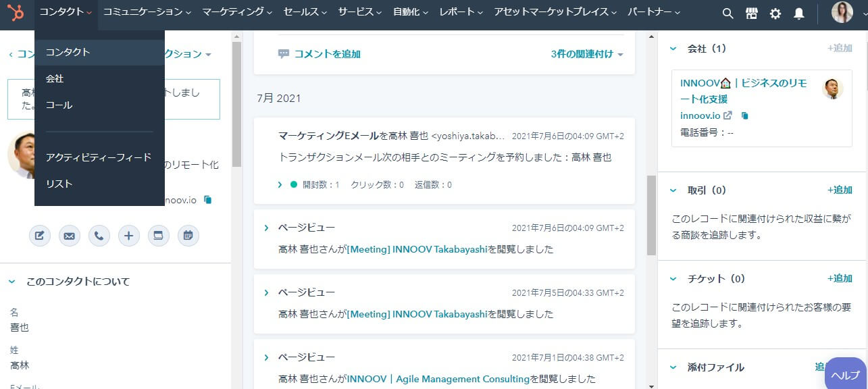Click コメントを追加 link
868x389 pixels.
pyautogui.click(x=327, y=54)
